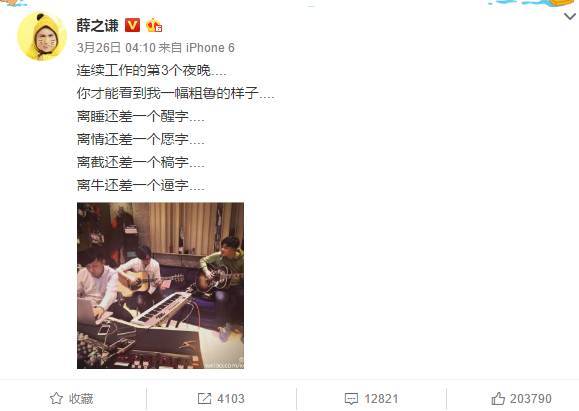Open the post timestamp 3月26日 04:10

point(116,48)
